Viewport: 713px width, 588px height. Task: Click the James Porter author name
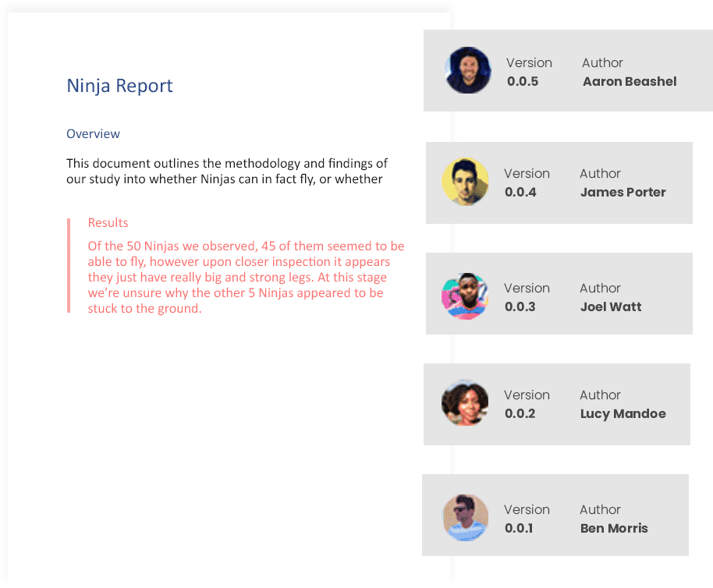[x=623, y=192]
